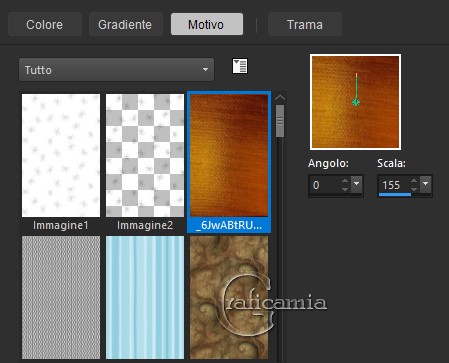Select the Immagine1 pattern thumbnail
This screenshot has width=449, height=363.
point(61,155)
